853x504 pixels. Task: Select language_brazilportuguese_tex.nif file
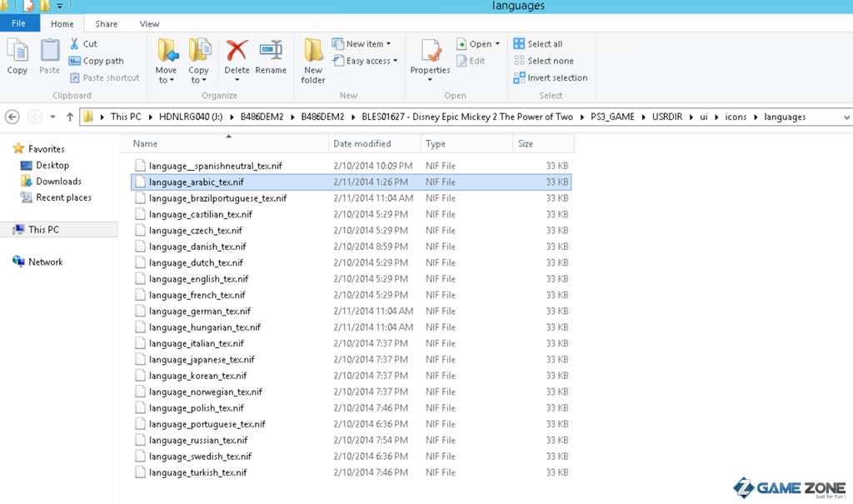(351, 198)
